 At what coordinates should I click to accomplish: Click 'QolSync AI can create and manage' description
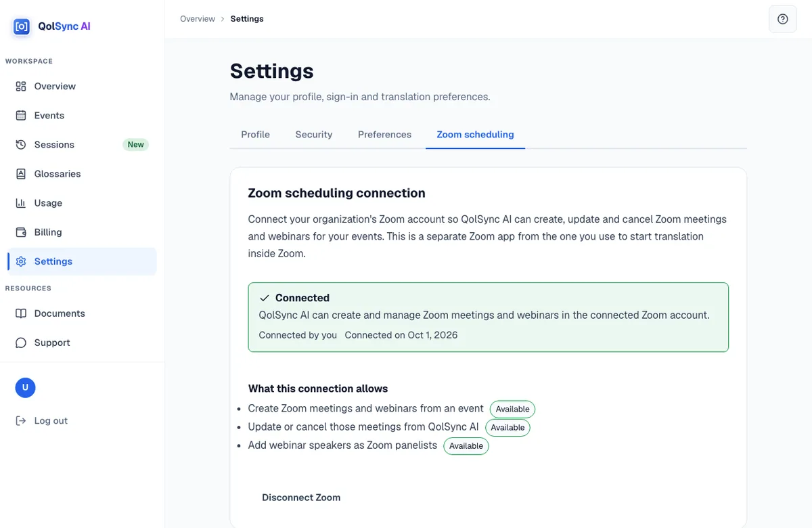click(484, 315)
